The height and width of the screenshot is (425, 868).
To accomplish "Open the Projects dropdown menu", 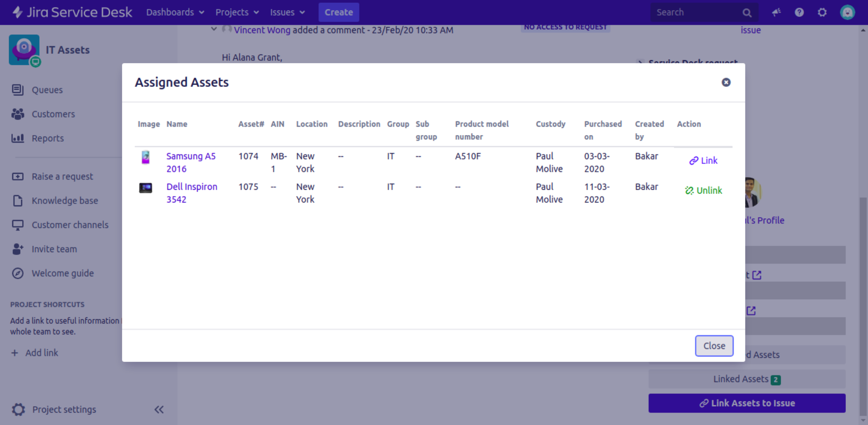I will 237,12.
